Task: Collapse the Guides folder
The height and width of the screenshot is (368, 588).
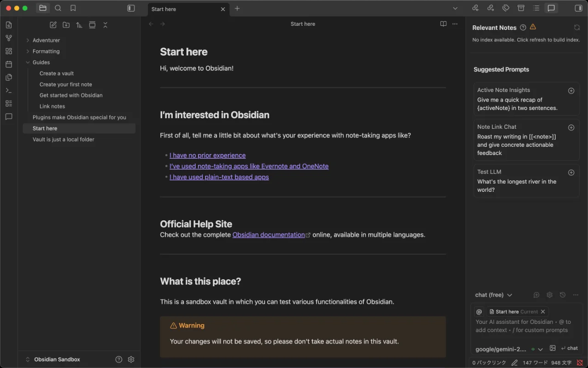Action: [x=41, y=63]
